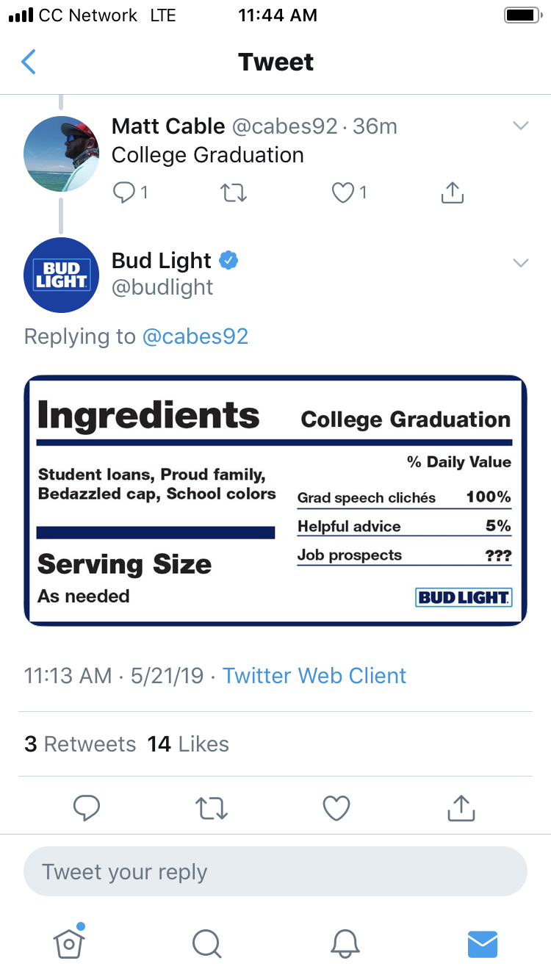Share Matt Cable's tweet
Viewport: 551px width, 980px height.
click(453, 192)
